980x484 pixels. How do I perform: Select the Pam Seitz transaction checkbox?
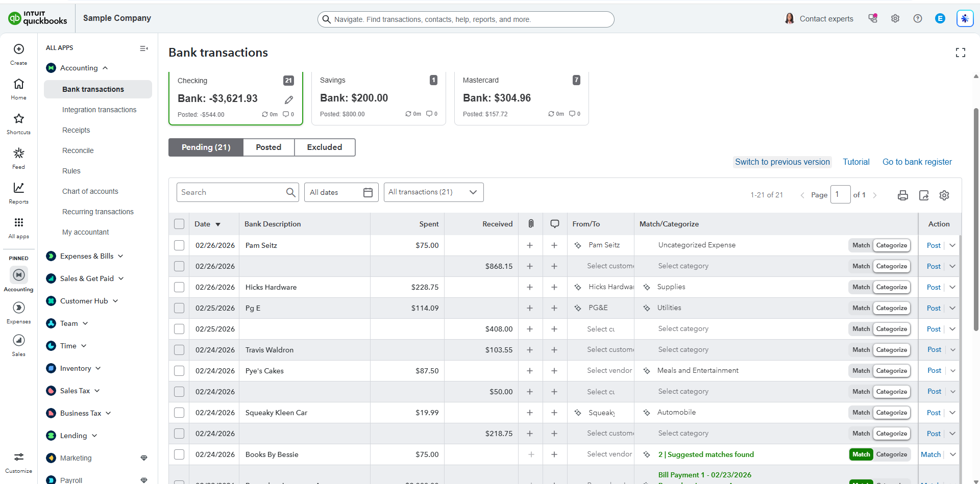click(x=179, y=245)
